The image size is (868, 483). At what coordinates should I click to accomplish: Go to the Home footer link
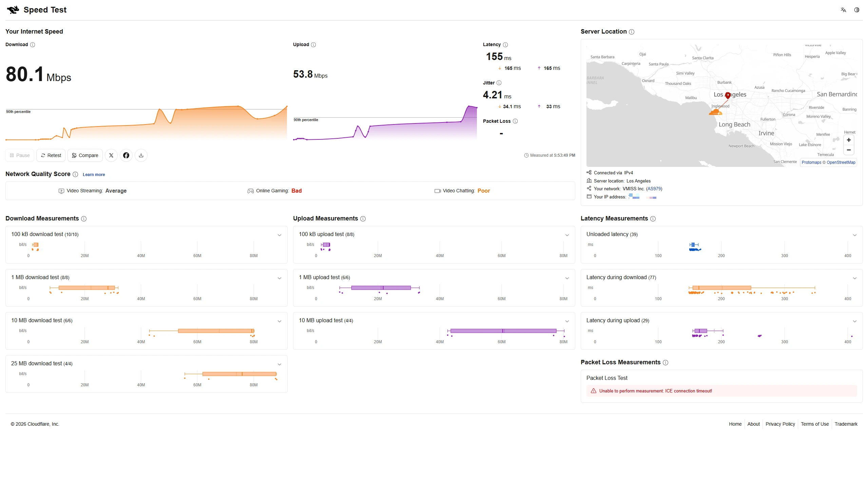click(735, 424)
